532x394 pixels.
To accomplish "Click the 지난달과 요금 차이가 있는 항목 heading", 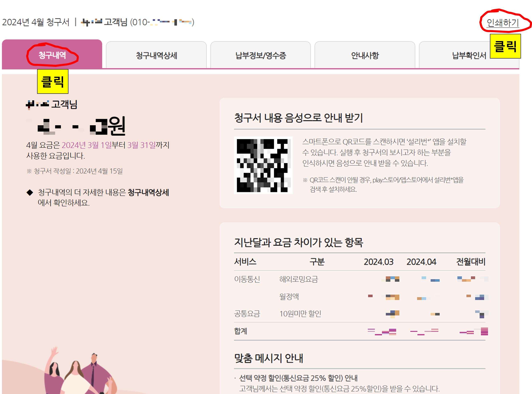I will point(298,242).
